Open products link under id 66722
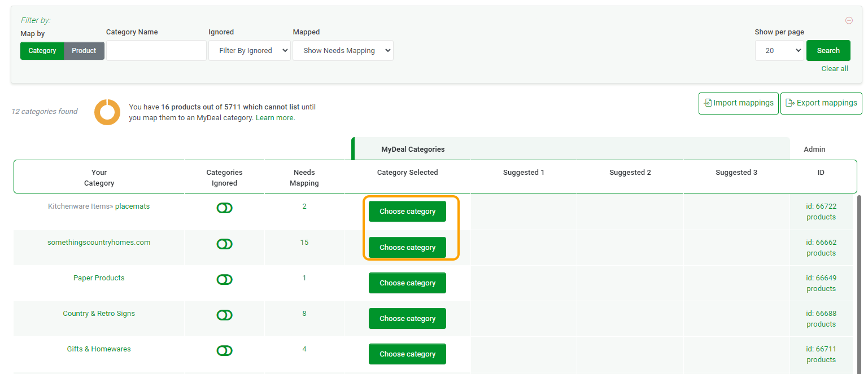 (x=821, y=217)
